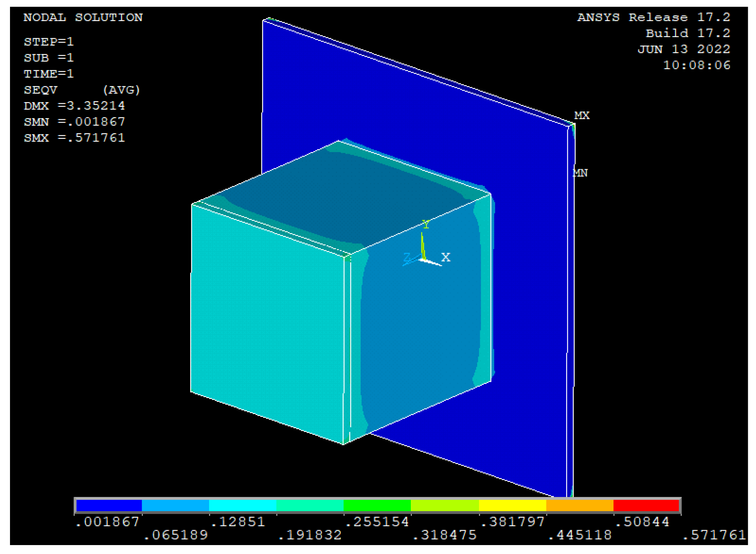Click the MX maximum stress marker
Screen dimensions: 756x554
[x=581, y=115]
